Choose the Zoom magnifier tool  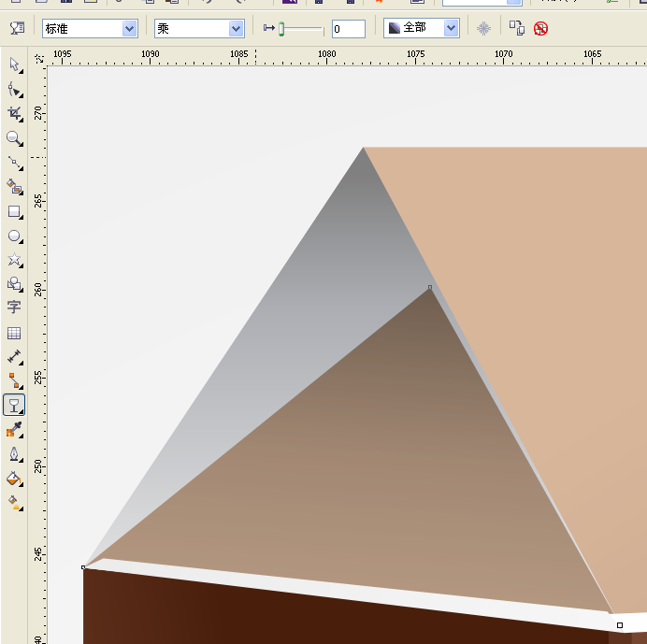pyautogui.click(x=14, y=138)
